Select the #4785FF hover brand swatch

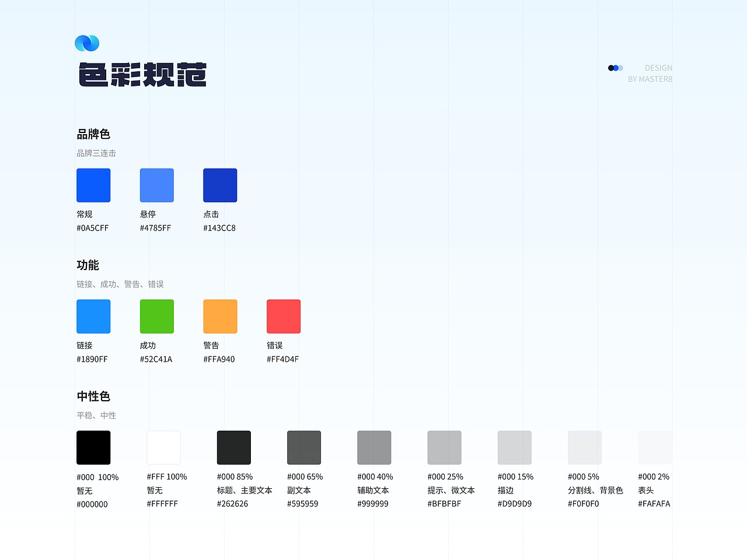[x=157, y=185]
